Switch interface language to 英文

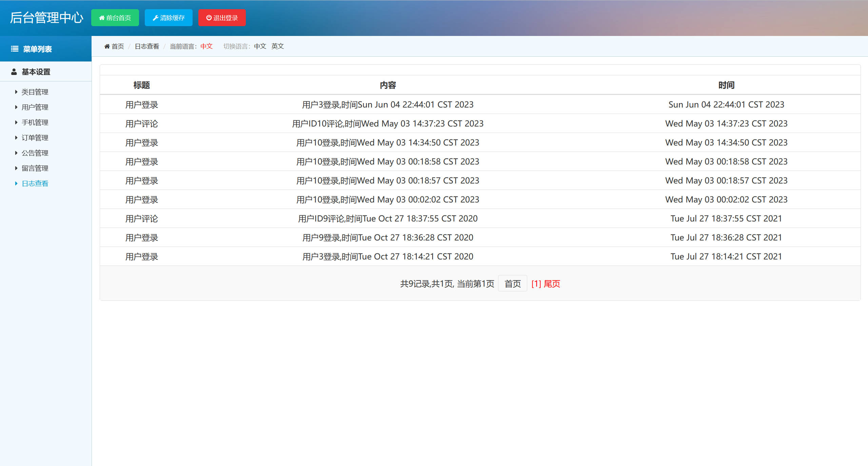(x=277, y=46)
